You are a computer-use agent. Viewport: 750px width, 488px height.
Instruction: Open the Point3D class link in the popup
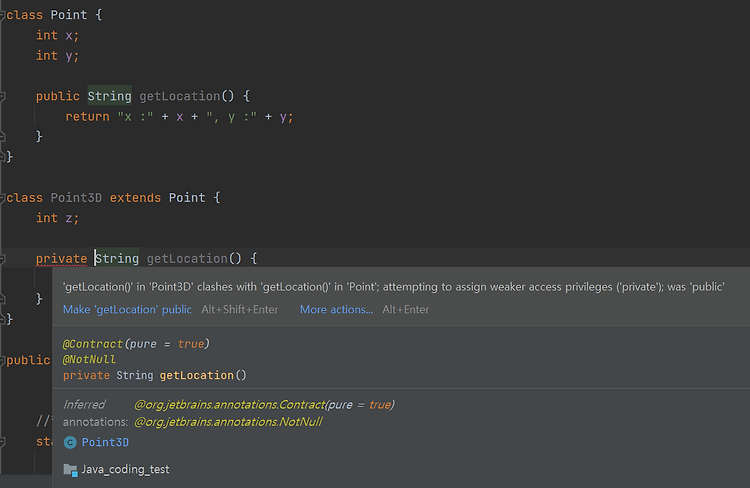pyautogui.click(x=105, y=442)
